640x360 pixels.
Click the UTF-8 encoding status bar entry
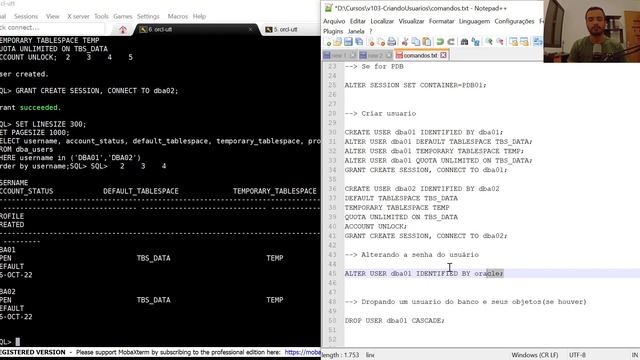pyautogui.click(x=577, y=355)
